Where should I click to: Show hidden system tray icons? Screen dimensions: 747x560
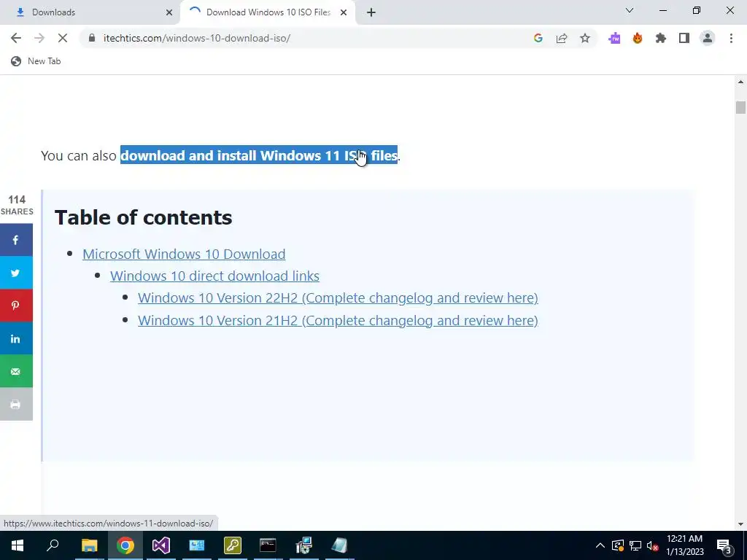point(600,545)
